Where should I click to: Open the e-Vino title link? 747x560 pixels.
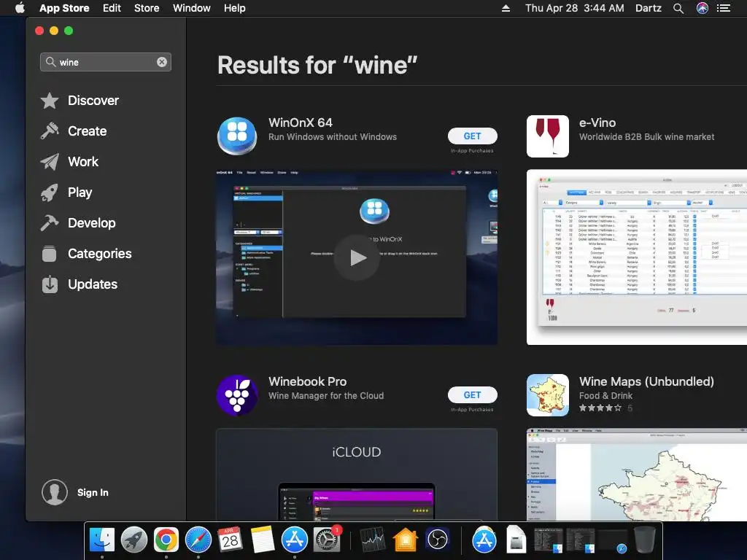(x=597, y=122)
